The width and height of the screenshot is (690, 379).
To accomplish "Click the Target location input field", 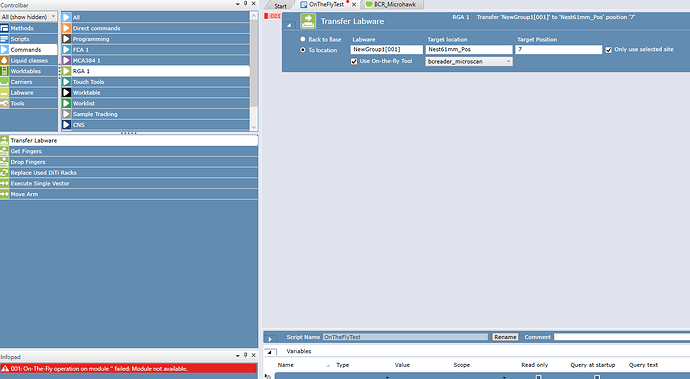I will (469, 50).
